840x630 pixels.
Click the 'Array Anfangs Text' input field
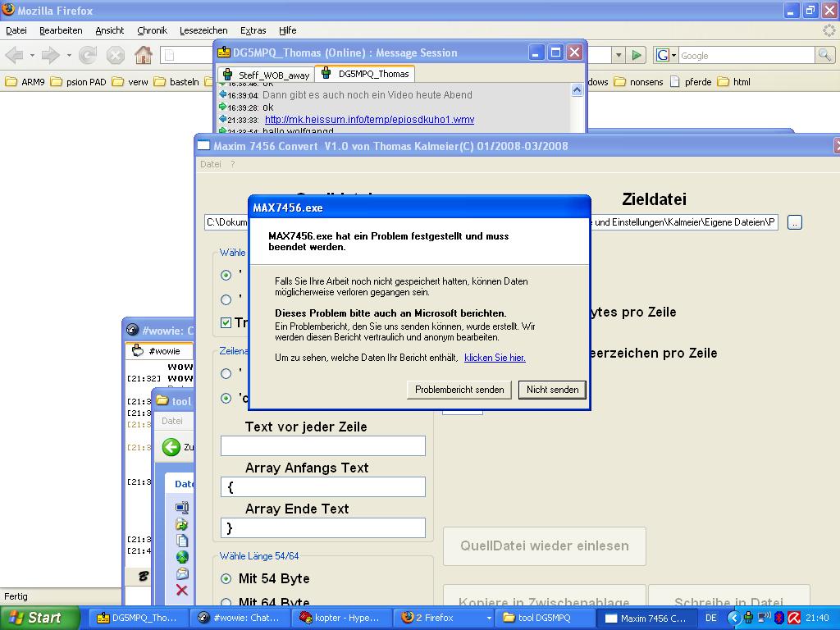[322, 486]
